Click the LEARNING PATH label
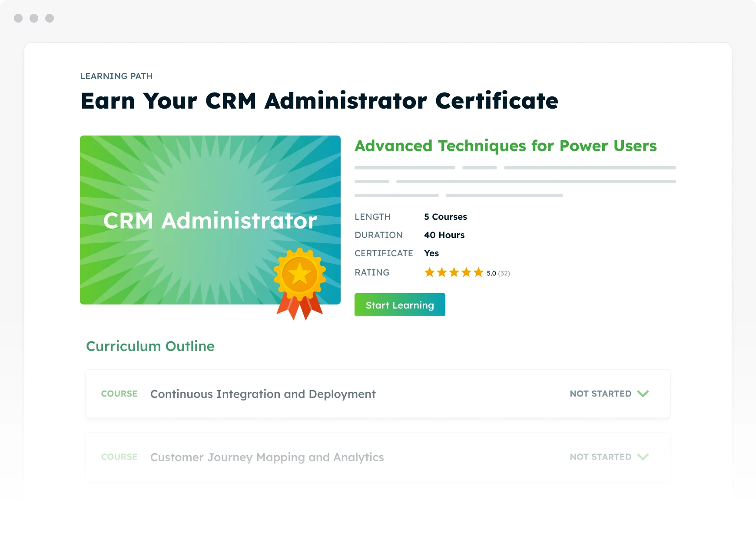The width and height of the screenshot is (756, 556). click(x=116, y=76)
